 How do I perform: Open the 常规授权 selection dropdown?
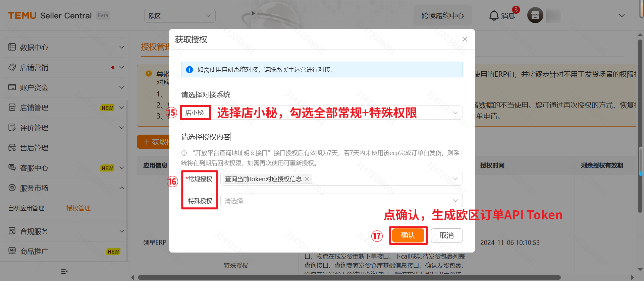pos(341,179)
